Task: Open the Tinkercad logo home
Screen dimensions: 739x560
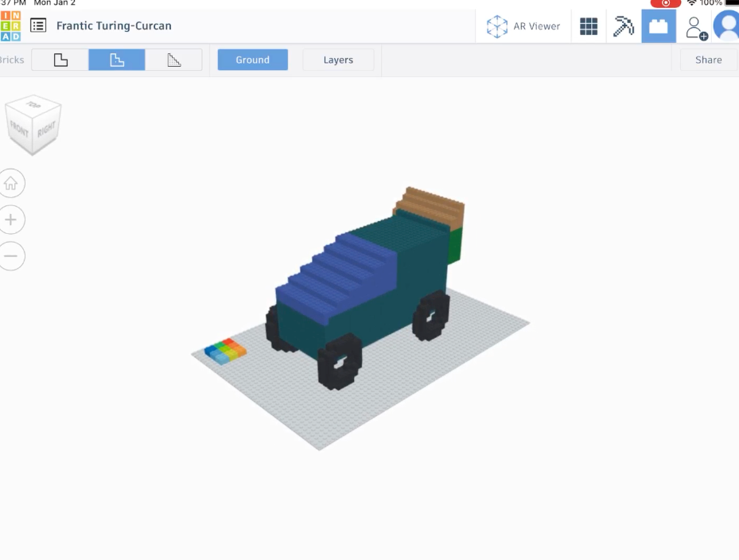Action: pos(10,26)
